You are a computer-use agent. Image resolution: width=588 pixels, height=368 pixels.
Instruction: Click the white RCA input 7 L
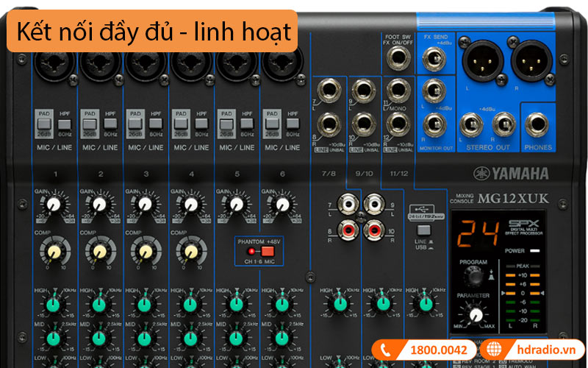click(x=348, y=205)
